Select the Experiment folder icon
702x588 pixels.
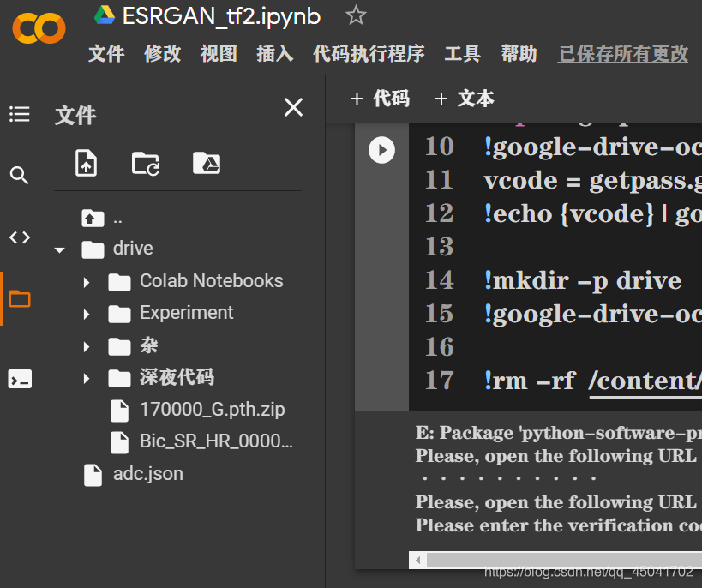click(x=119, y=314)
